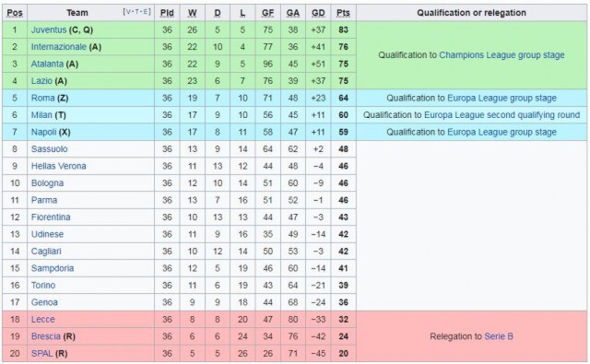The height and width of the screenshot is (364, 590).
Task: Open the Fiorentina team page
Action: 51,217
